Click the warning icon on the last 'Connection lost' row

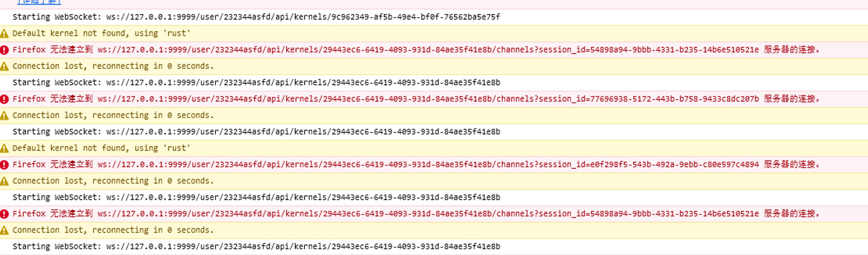coord(4,230)
